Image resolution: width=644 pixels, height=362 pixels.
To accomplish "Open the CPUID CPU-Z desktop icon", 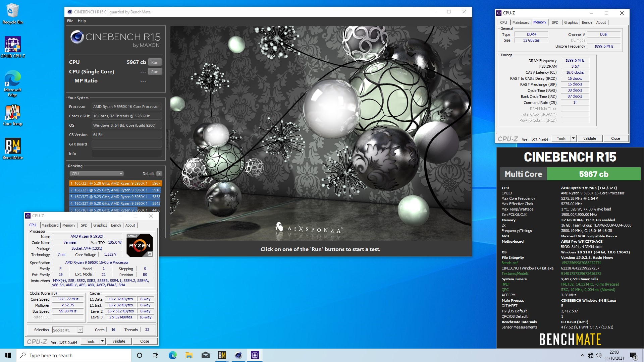I will click(x=12, y=47).
